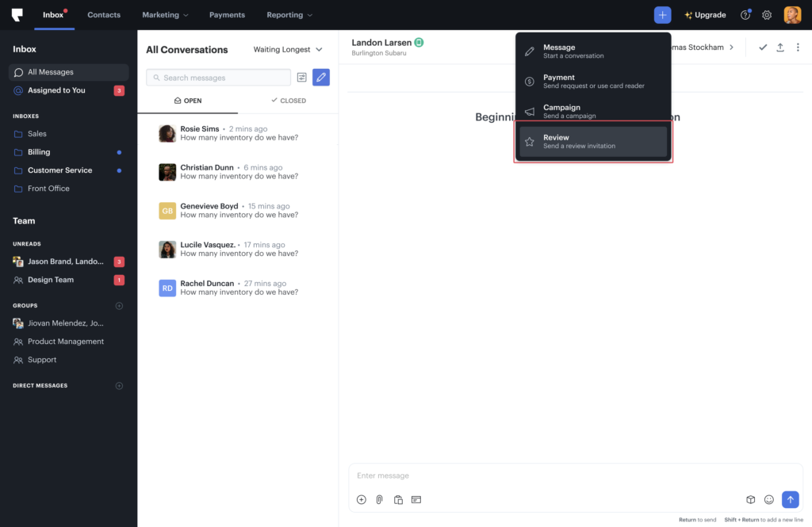The image size is (812, 527).
Task: Click the Upgrade link
Action: 705,15
